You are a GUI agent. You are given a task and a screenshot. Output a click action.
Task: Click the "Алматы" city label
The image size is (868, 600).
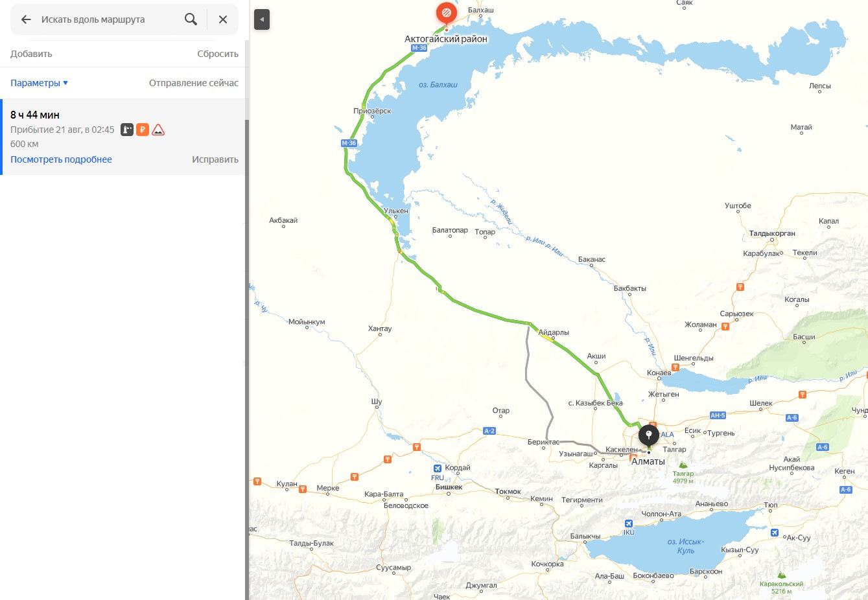(x=648, y=461)
